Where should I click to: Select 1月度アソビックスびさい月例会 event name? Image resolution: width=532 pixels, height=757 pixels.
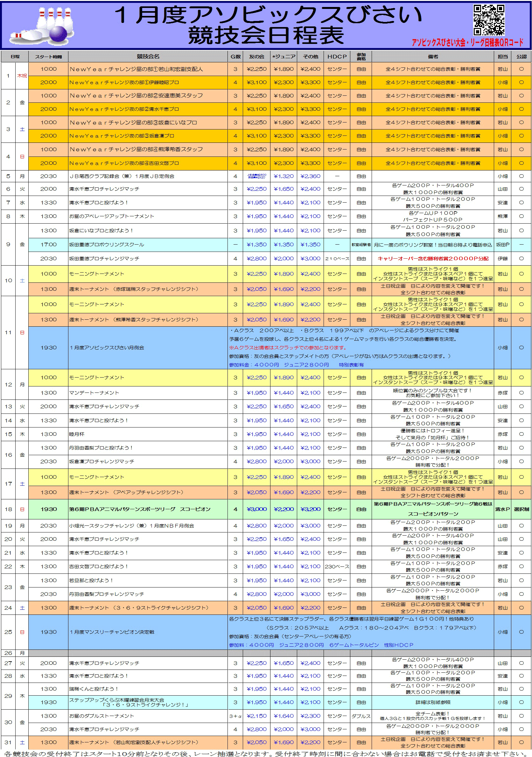(107, 348)
